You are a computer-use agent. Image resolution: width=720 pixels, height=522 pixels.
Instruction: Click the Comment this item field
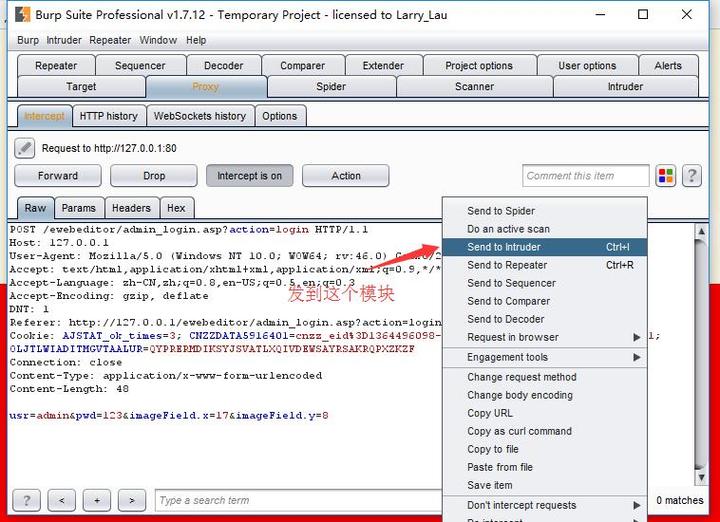(x=585, y=176)
